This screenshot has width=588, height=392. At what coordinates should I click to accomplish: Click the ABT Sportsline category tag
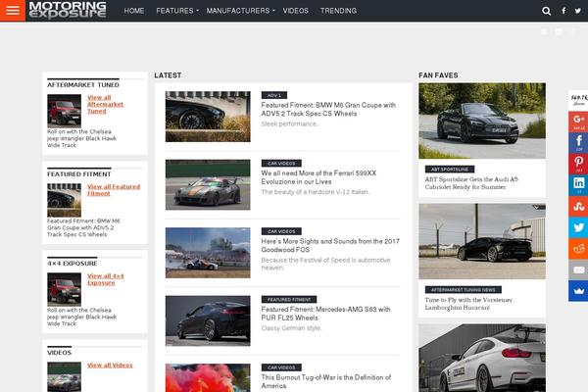click(x=450, y=170)
